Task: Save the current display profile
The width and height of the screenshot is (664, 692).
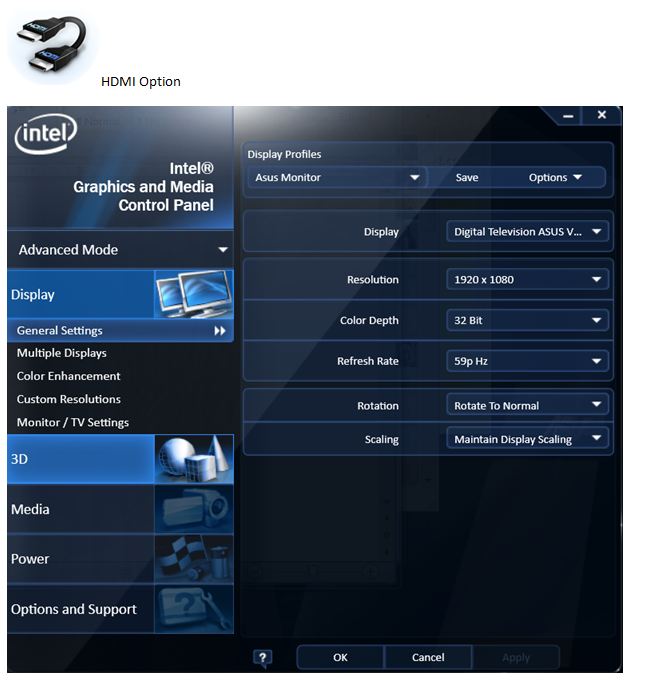Action: pos(467,177)
